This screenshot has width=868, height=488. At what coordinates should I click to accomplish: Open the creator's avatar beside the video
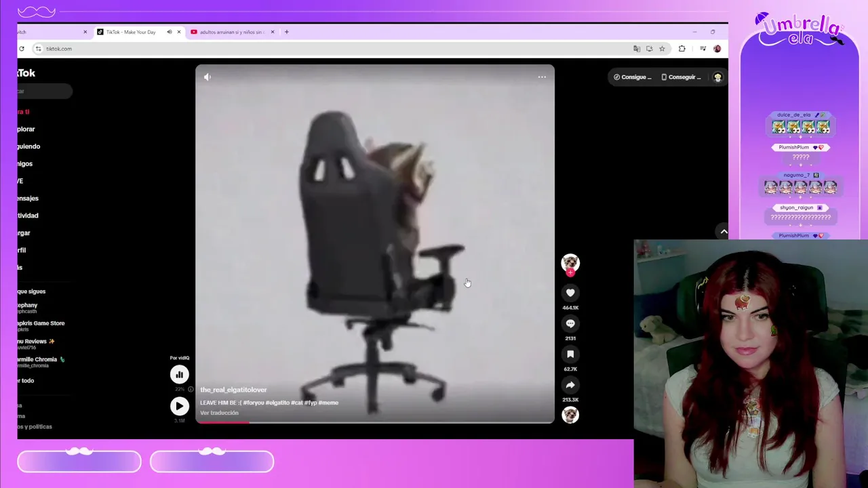point(570,262)
